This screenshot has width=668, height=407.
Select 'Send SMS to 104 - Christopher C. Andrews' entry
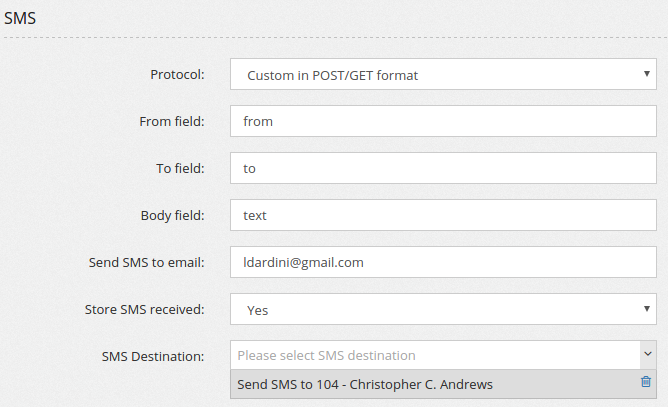(365, 384)
